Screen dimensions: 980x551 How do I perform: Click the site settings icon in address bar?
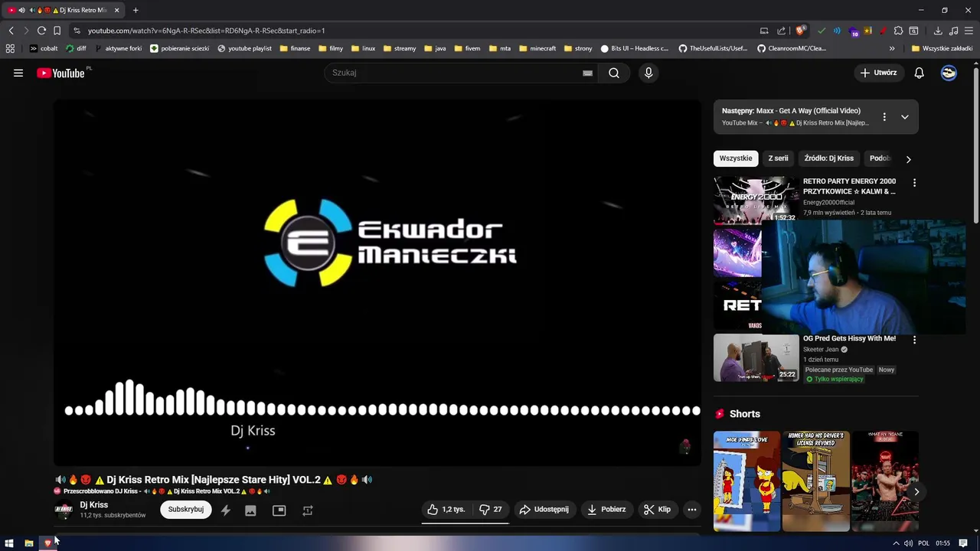(77, 31)
